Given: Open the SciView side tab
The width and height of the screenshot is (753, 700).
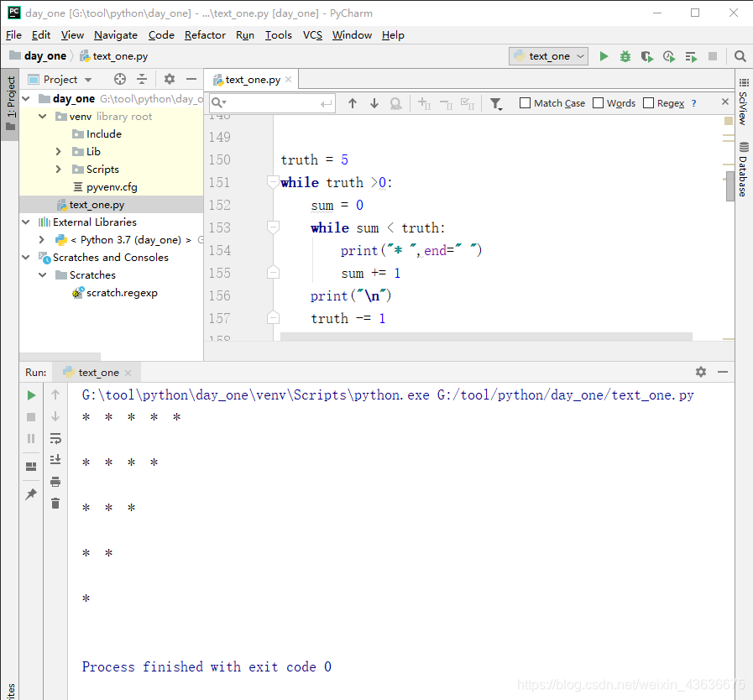Looking at the screenshot, I should (x=743, y=102).
